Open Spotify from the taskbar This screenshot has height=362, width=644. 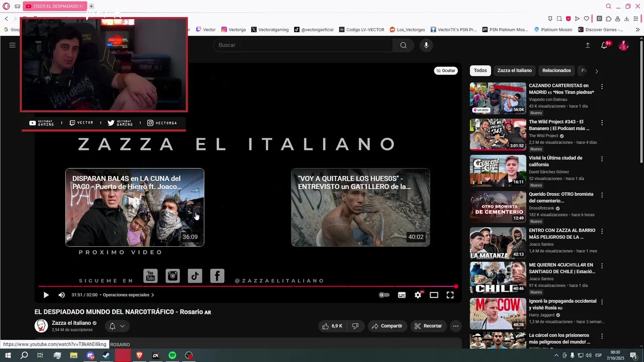coord(172,355)
